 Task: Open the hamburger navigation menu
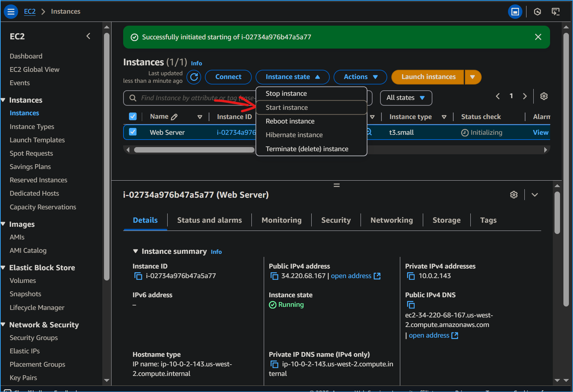pyautogui.click(x=11, y=12)
